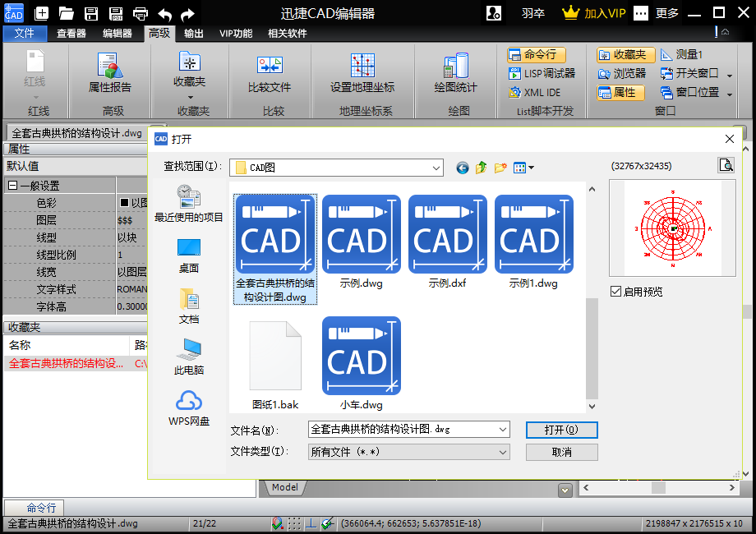This screenshot has width=756, height=534.
Task: Select 最近使用的项目 in dialog sidebar
Action: coord(188,204)
